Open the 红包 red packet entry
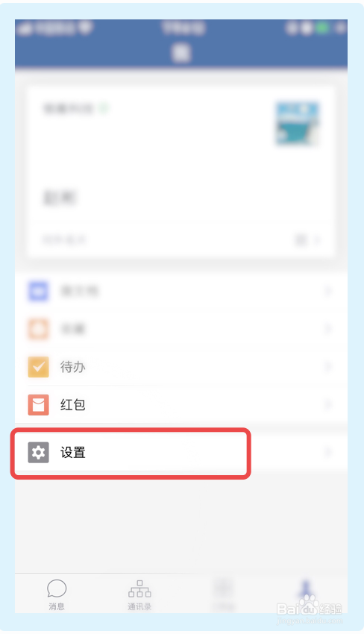Screen dimensions: 364x634 tap(181, 405)
